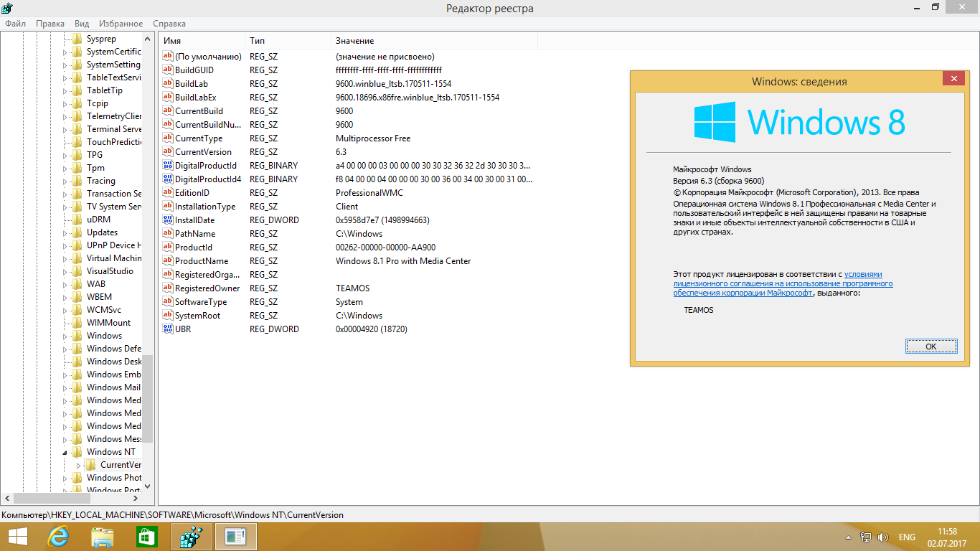The image size is (980, 551).
Task: Click the BuildGUID string value icon
Action: pyautogui.click(x=168, y=70)
